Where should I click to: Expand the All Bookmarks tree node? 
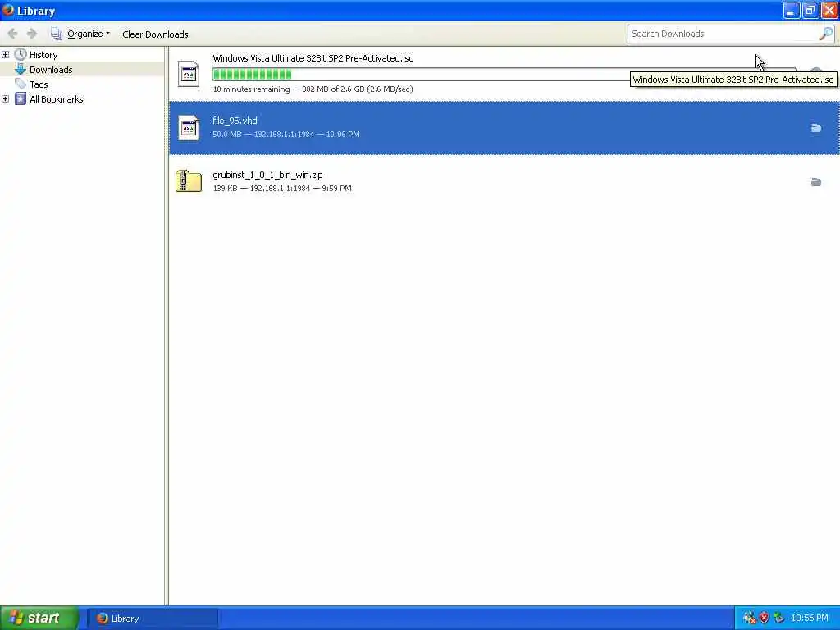pos(6,99)
